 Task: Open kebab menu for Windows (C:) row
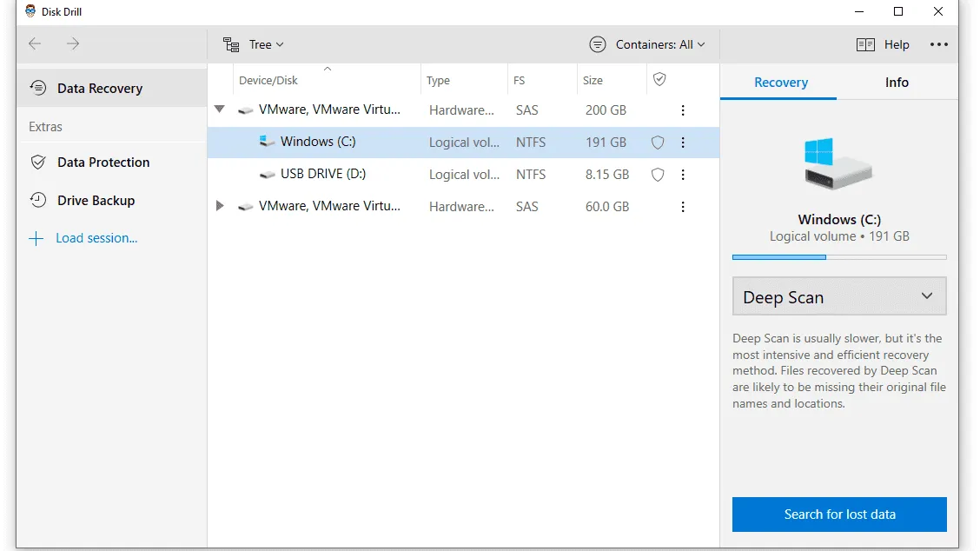click(683, 143)
